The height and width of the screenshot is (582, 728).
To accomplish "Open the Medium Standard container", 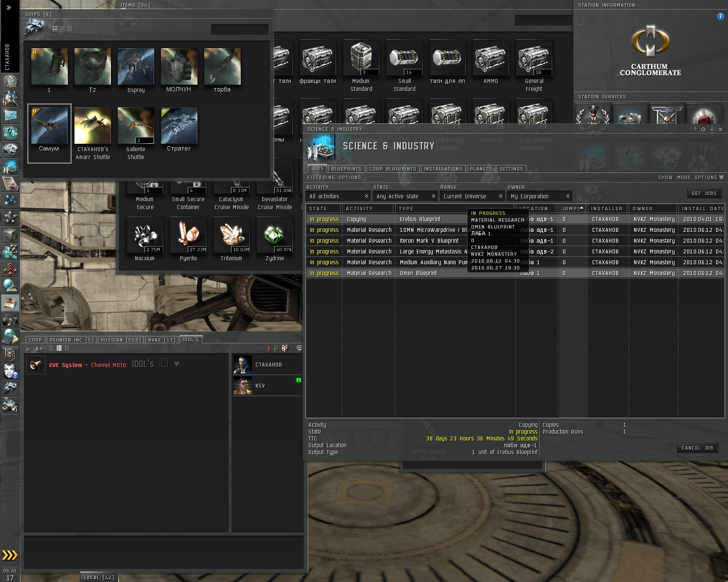I will 361,67.
